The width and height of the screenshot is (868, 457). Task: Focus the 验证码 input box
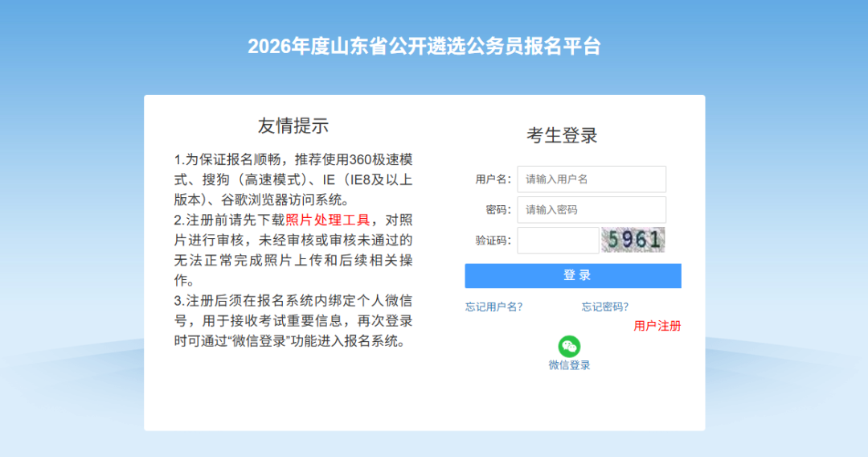pos(558,241)
